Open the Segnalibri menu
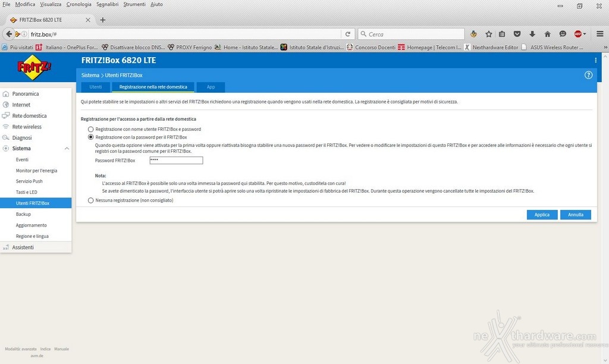The height and width of the screenshot is (364, 609). tap(108, 4)
